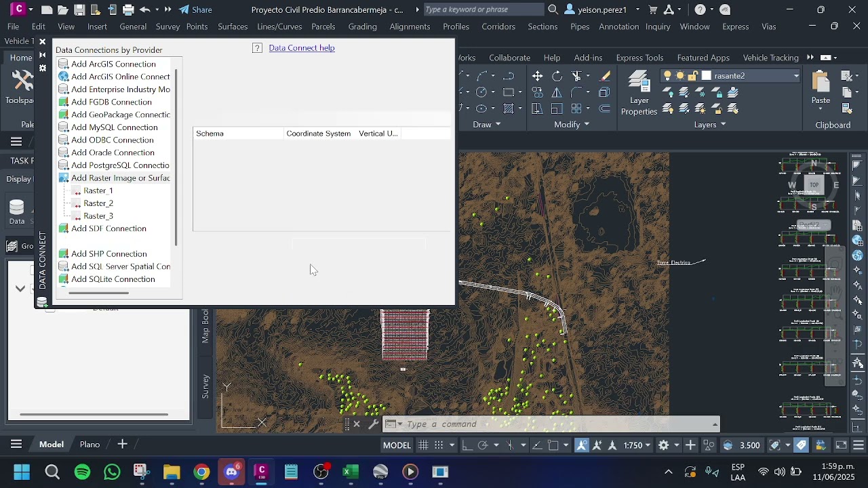The image size is (868, 488).
Task: Select the Erase tool in Modify panel
Action: pos(605,76)
